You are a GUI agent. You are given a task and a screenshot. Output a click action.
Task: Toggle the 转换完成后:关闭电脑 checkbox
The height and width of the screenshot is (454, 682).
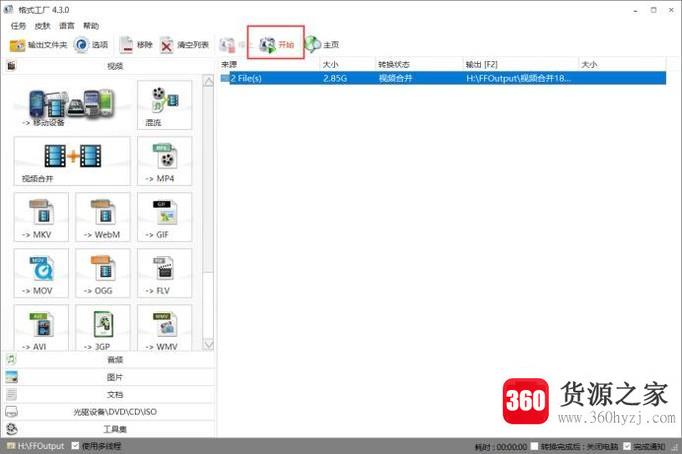click(535, 446)
